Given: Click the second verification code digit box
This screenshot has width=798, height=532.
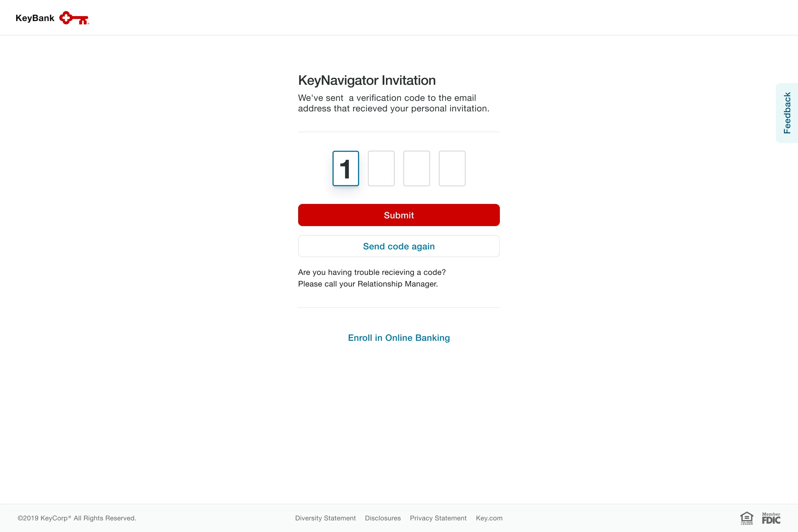Looking at the screenshot, I should pos(381,168).
